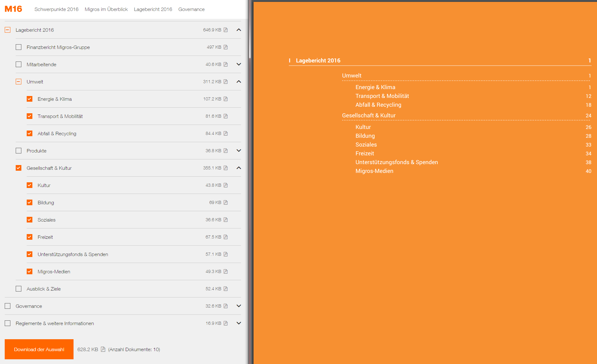Open PDF icon for Soziales row

[226, 220]
